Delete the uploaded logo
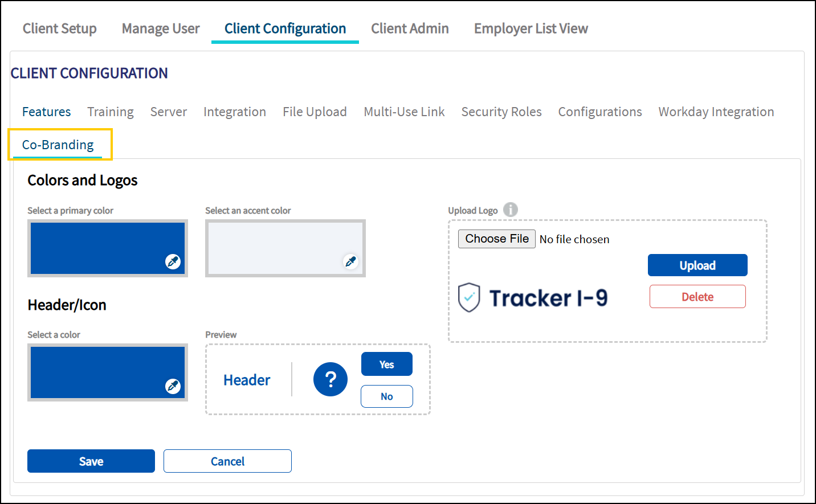 697,297
